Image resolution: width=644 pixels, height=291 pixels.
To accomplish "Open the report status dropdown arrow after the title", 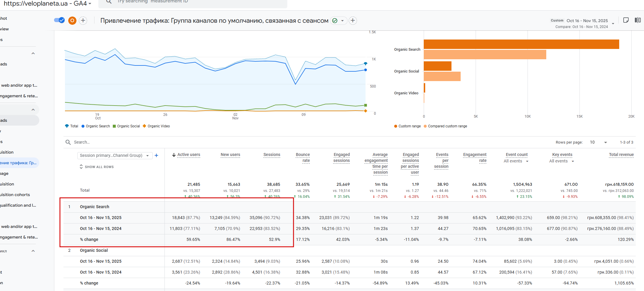I will click(x=343, y=21).
